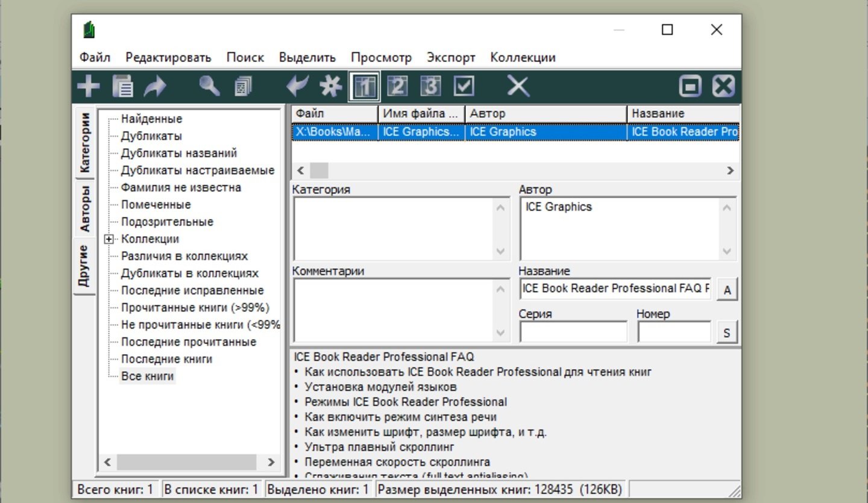Click into the Серия input field
Image resolution: width=868 pixels, height=503 pixels.
click(x=573, y=332)
